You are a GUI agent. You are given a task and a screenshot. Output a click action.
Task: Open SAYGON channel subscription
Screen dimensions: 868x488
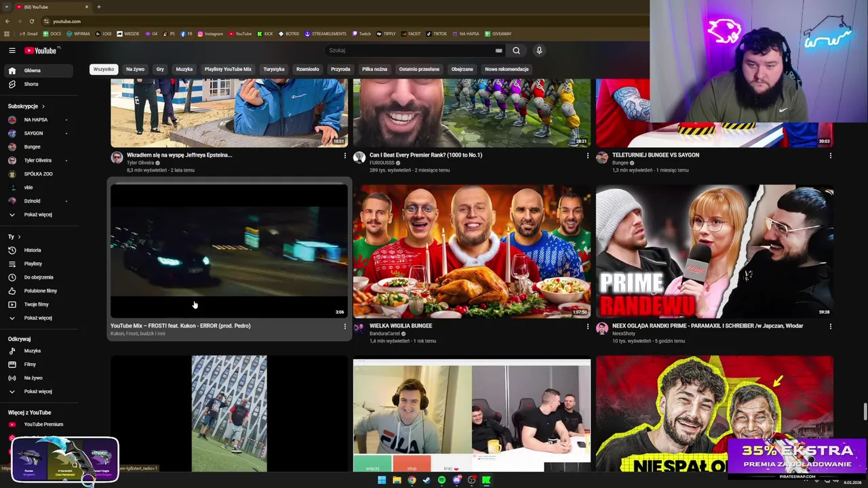click(39, 134)
